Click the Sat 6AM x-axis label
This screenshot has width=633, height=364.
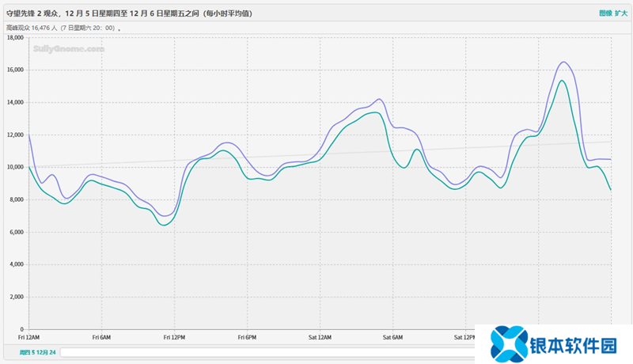[x=392, y=337]
